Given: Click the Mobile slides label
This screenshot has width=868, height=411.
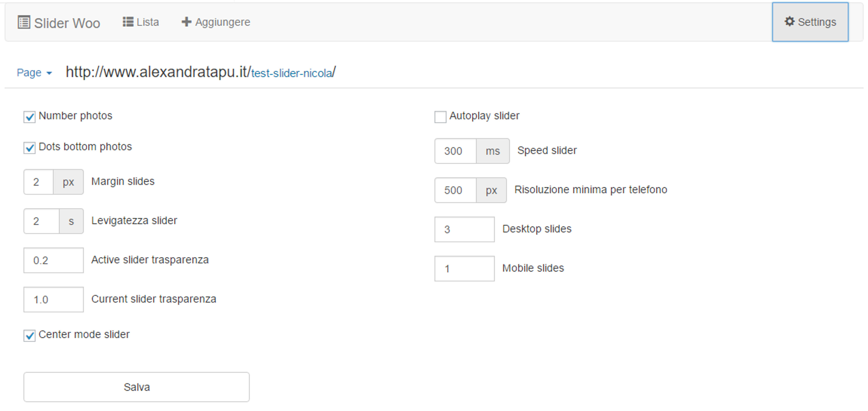Looking at the screenshot, I should tap(533, 268).
